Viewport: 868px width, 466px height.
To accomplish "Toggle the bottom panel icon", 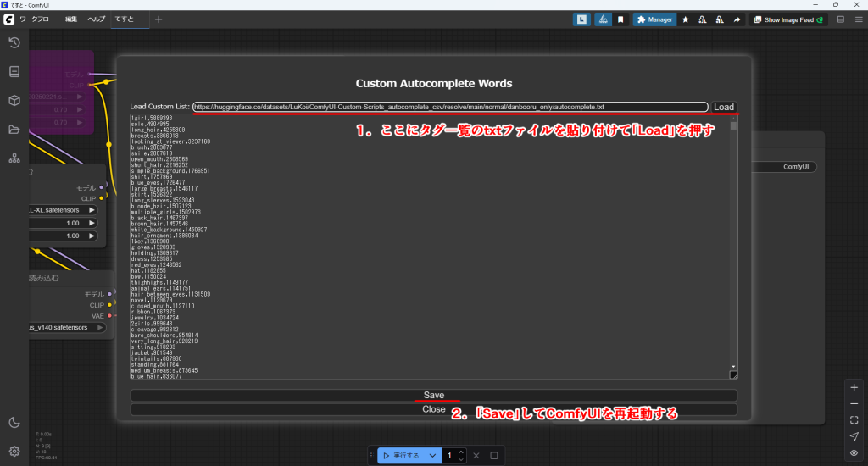I will point(840,19).
